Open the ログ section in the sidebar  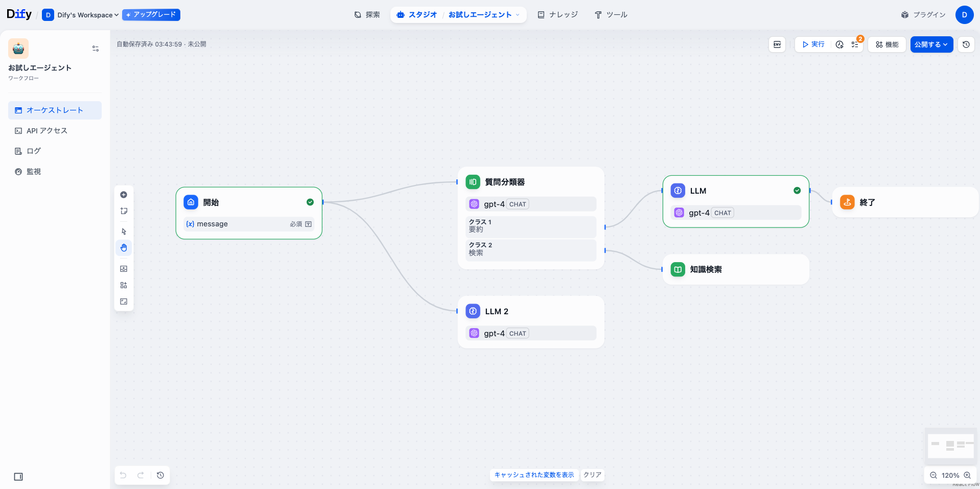34,151
